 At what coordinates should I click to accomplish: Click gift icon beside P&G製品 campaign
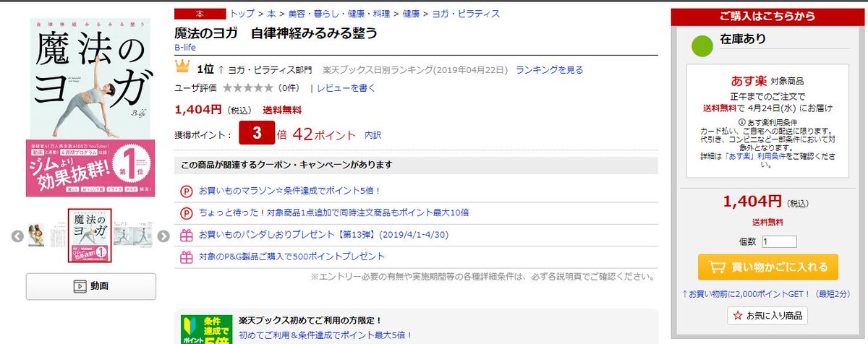pos(185,257)
